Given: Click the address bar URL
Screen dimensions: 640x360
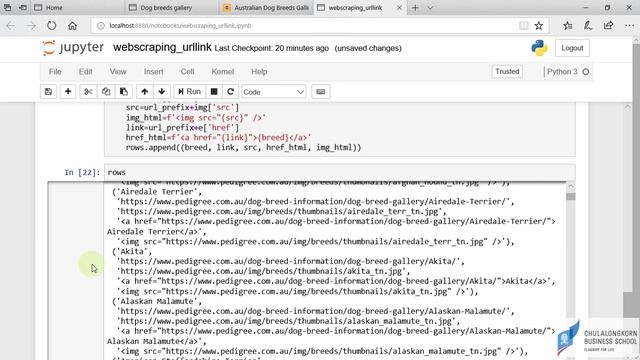Looking at the screenshot, I should 180,26.
